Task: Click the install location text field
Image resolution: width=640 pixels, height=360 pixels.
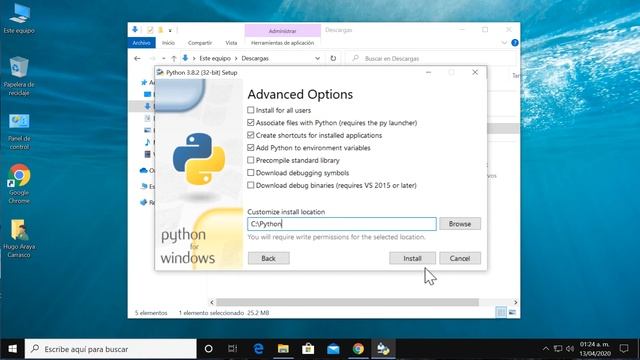Action: click(x=342, y=224)
